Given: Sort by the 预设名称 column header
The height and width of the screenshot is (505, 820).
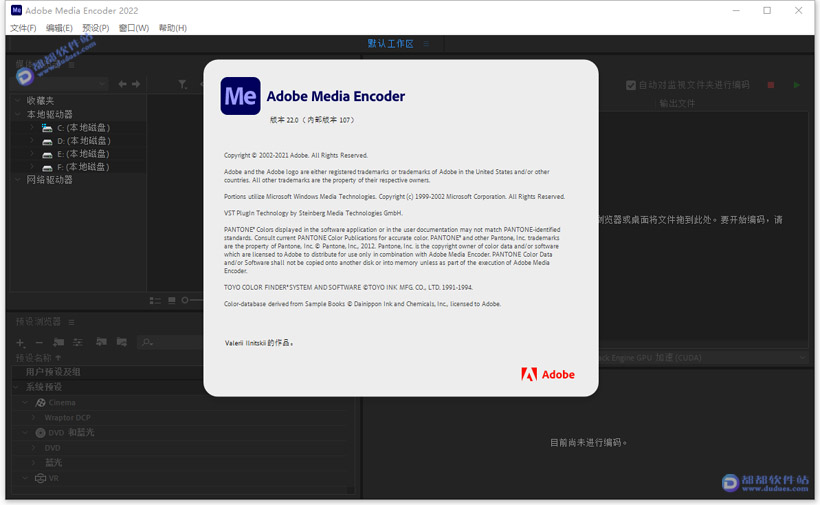Looking at the screenshot, I should point(34,358).
